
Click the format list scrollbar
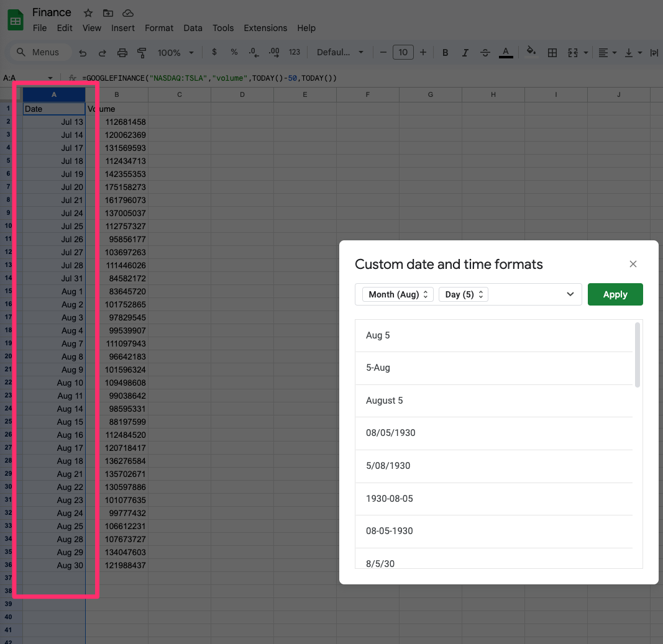[x=638, y=355]
